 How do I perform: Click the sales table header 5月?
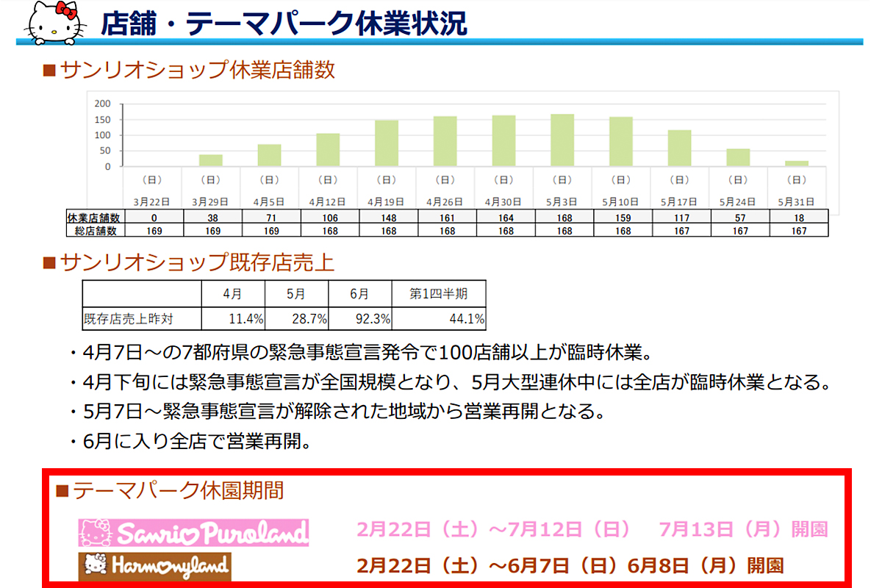click(297, 294)
